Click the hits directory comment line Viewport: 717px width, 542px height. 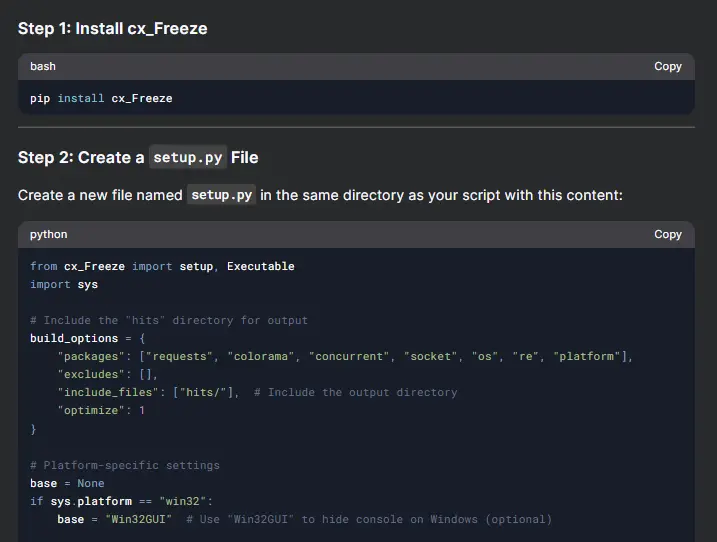tap(169, 320)
